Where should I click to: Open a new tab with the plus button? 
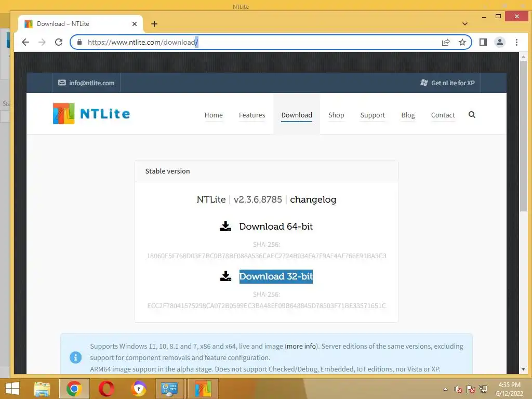pyautogui.click(x=154, y=24)
